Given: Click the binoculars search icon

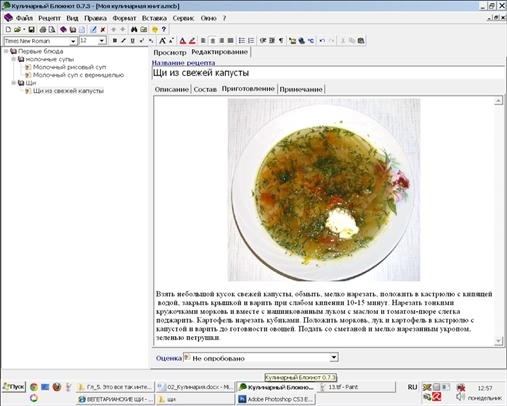Looking at the screenshot, I should 134,30.
